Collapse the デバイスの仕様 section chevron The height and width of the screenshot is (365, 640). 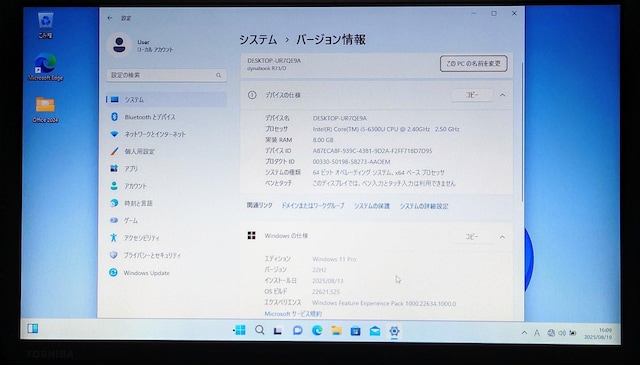(x=502, y=95)
